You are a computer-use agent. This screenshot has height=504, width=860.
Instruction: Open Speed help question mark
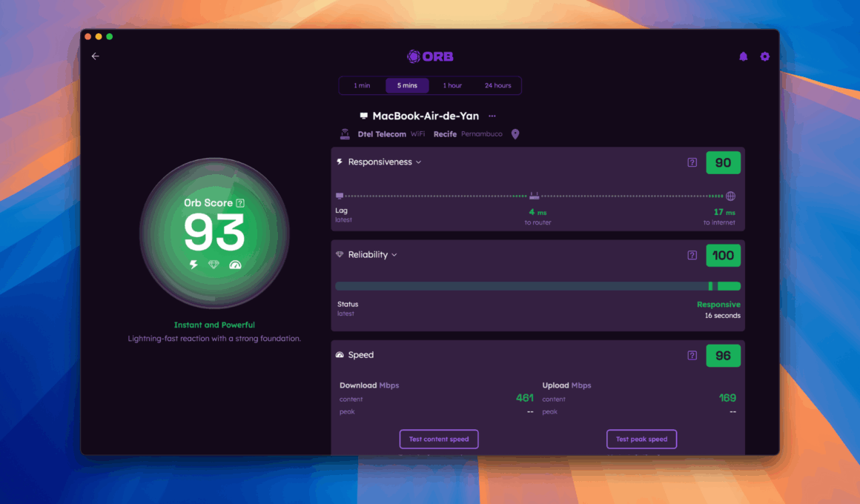click(692, 355)
